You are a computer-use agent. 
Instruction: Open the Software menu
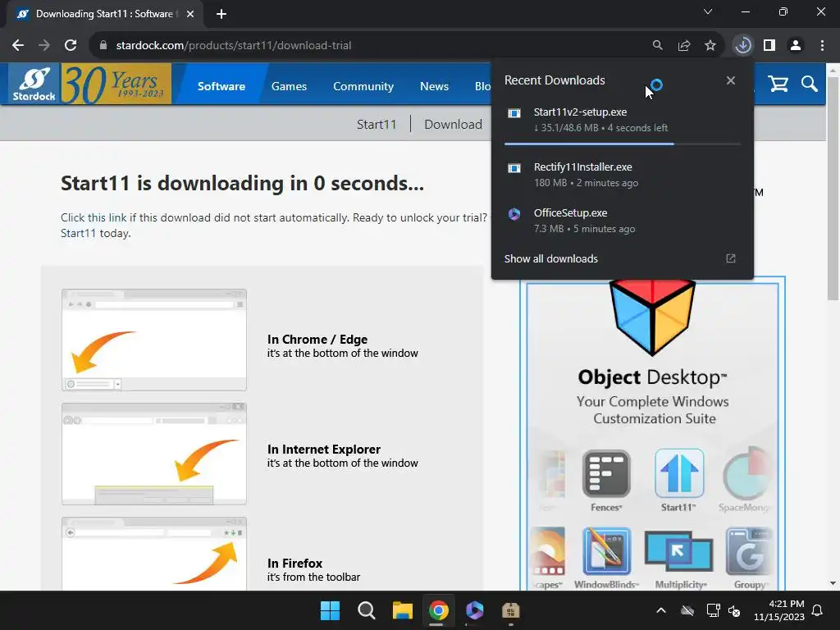click(x=221, y=86)
